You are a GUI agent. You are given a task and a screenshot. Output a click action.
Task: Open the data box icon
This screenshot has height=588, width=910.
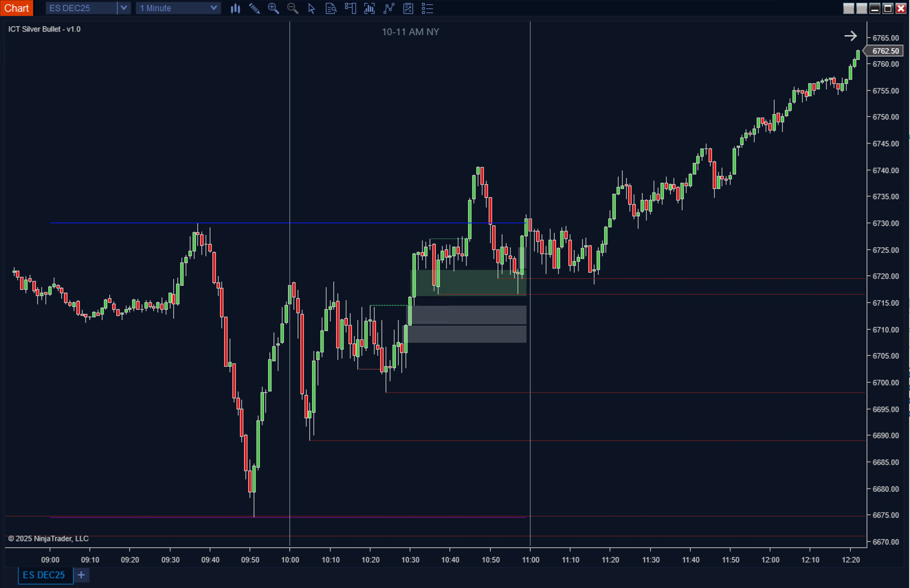[x=331, y=8]
